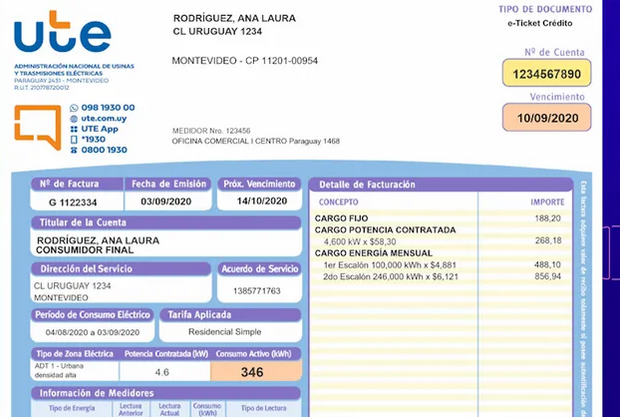This screenshot has width=620, height=417.
Task: Click the invoice number G 1122334 field
Action: [71, 201]
